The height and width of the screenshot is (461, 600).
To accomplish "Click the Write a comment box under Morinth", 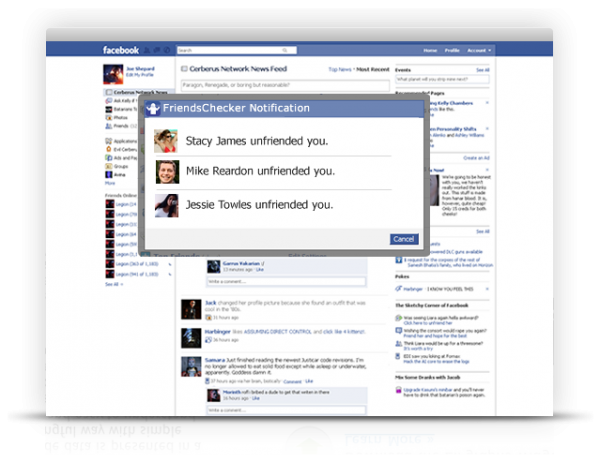I will (x=286, y=410).
